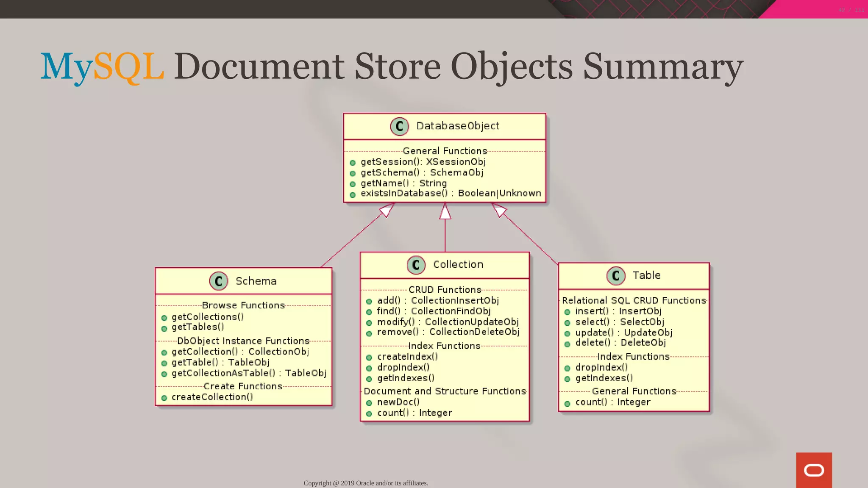
Task: Click green dot beside getSession() method
Action: pos(353,163)
